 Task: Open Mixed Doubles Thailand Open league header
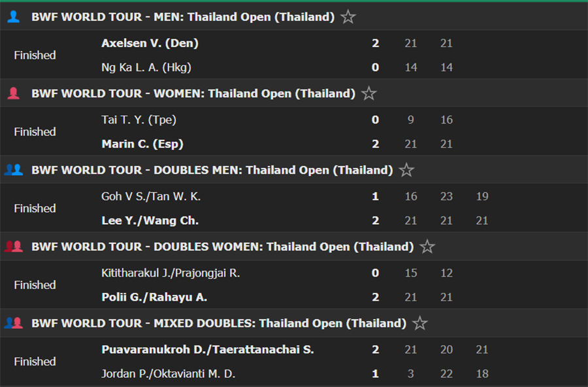(x=219, y=323)
